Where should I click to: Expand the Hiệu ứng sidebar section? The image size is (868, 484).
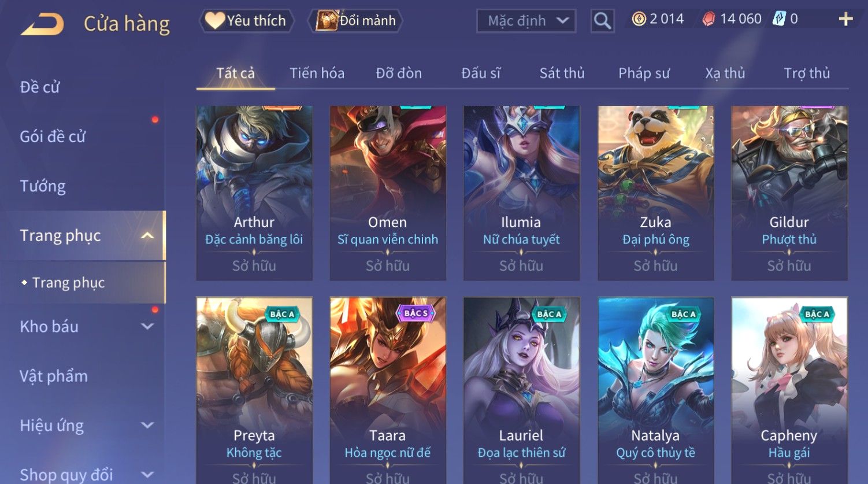point(147,426)
